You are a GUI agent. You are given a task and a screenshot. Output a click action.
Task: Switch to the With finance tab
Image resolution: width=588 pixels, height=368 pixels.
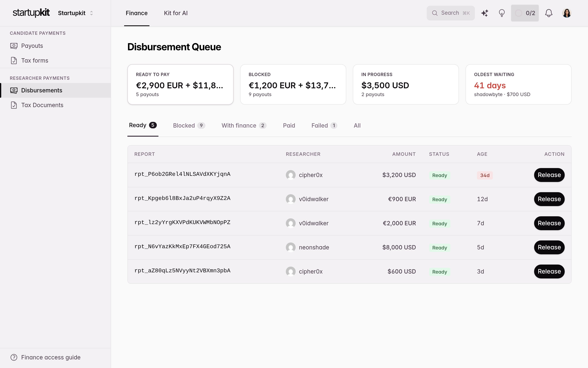(244, 125)
